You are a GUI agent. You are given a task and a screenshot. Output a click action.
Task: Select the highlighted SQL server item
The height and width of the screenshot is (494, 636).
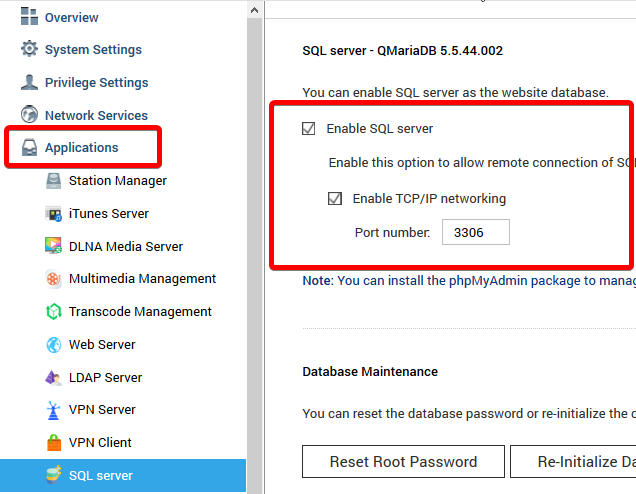point(123,475)
